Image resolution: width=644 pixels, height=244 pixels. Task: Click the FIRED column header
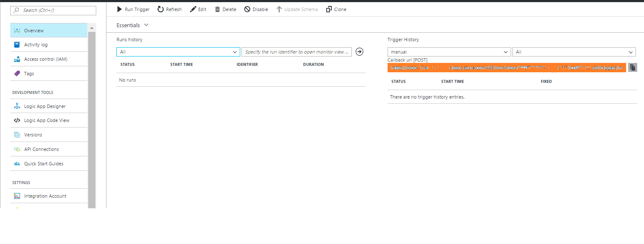[x=546, y=81]
